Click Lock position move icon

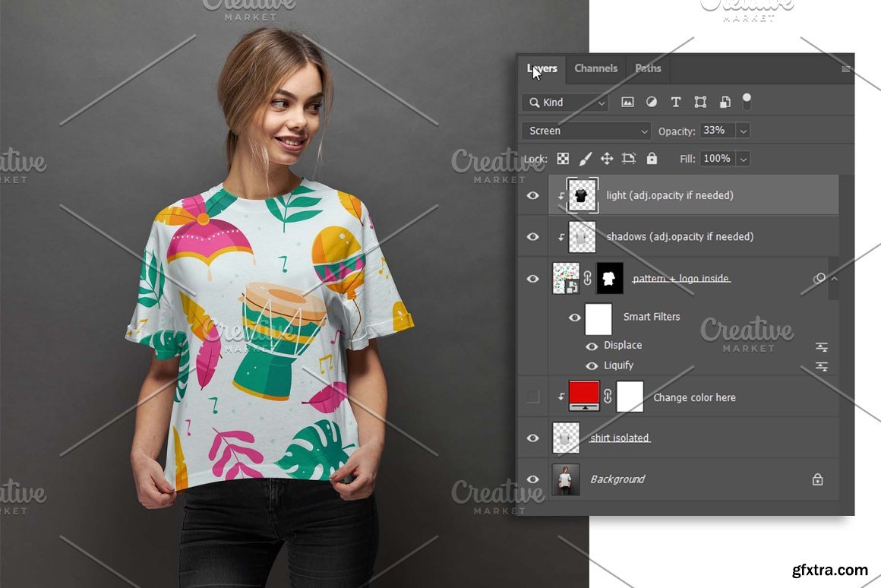coord(607,159)
